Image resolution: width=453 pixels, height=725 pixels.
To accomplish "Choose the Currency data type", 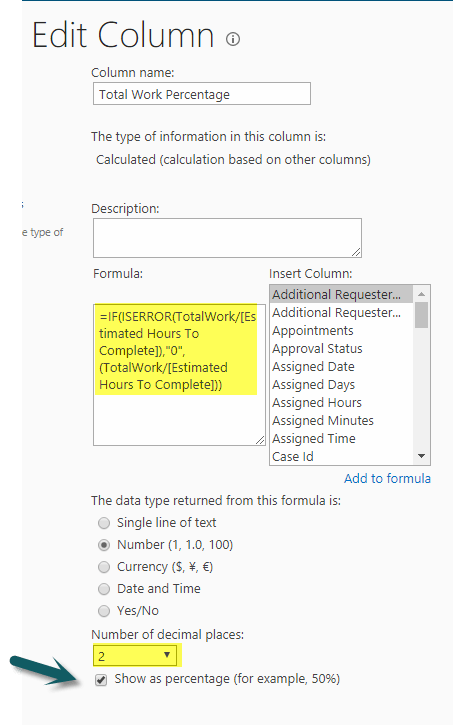I will (104, 567).
